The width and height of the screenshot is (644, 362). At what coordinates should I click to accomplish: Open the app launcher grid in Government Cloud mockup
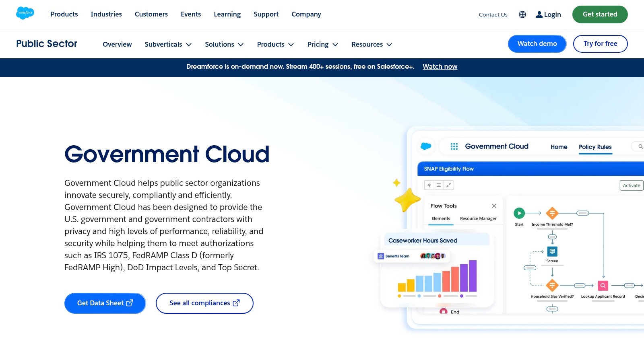[x=454, y=146]
